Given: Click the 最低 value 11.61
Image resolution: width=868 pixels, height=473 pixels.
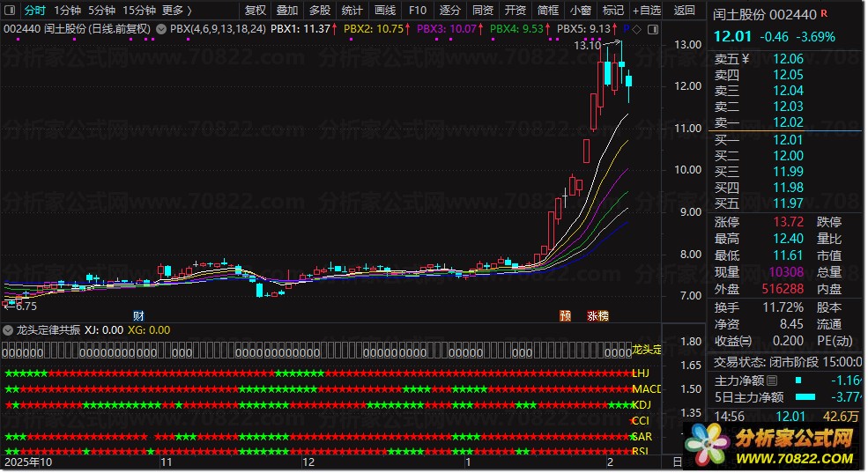Looking at the screenshot, I should (x=788, y=255).
